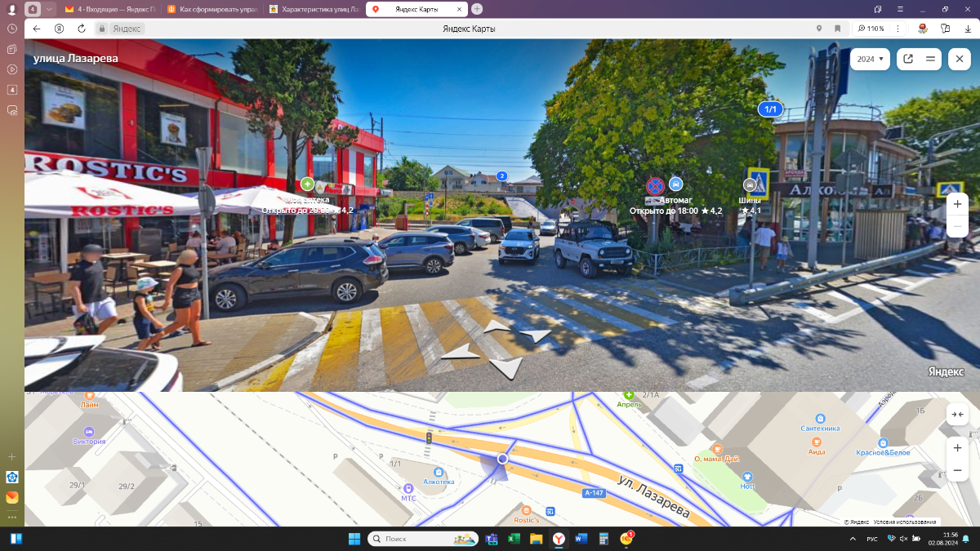Click the bookmark icon in address bar
Image resolution: width=980 pixels, height=551 pixels.
tap(837, 29)
